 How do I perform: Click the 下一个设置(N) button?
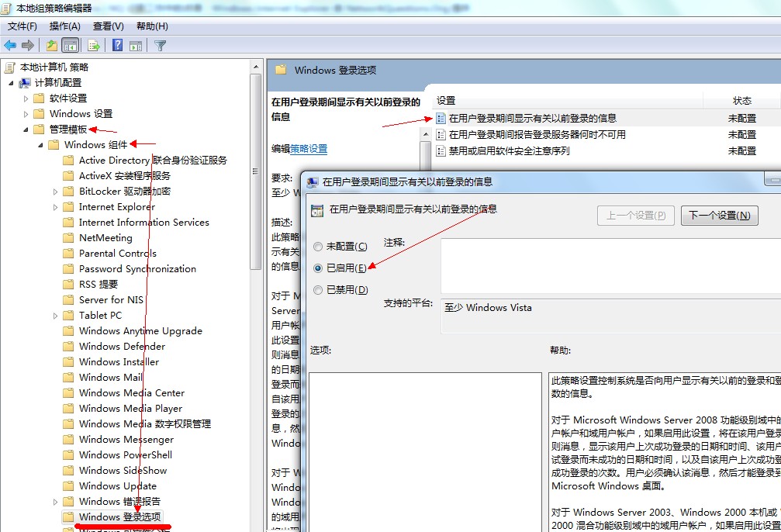point(719,215)
